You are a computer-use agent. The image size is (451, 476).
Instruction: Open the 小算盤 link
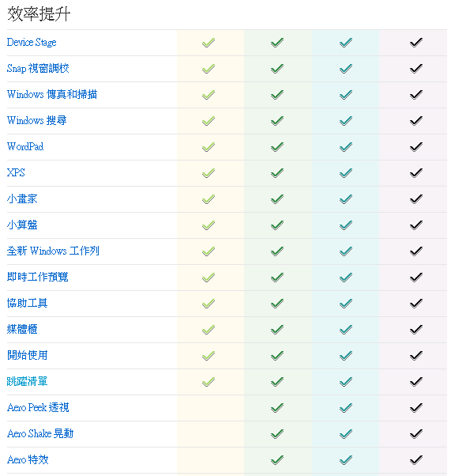click(x=22, y=225)
